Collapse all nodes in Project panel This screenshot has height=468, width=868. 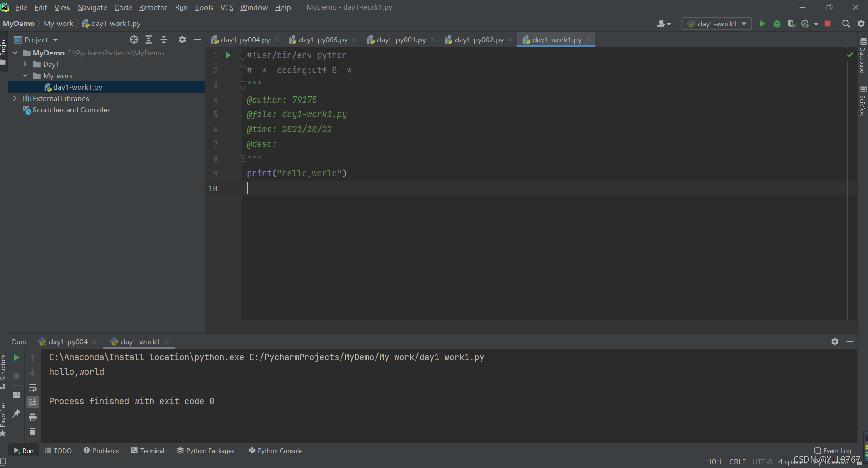pos(164,40)
